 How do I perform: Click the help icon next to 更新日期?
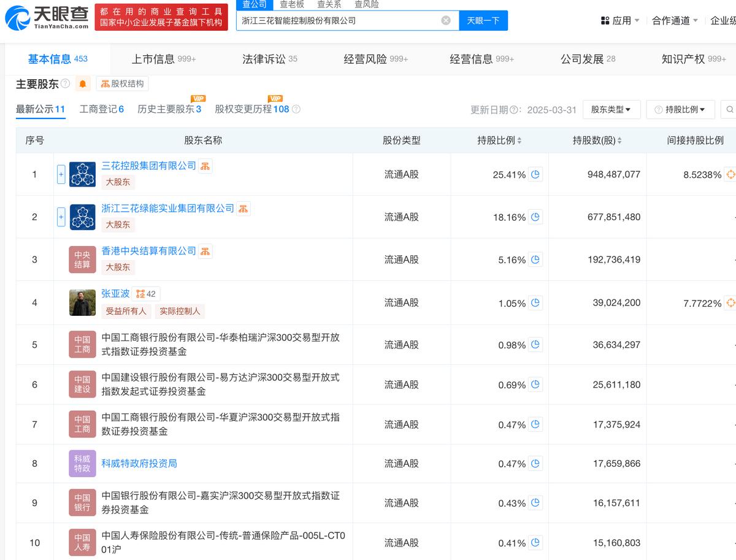click(x=513, y=110)
